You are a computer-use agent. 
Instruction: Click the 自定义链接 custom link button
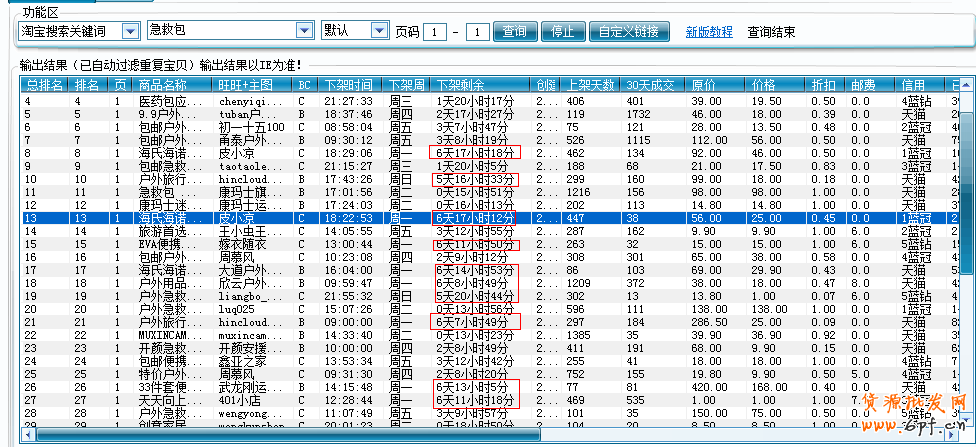(629, 32)
